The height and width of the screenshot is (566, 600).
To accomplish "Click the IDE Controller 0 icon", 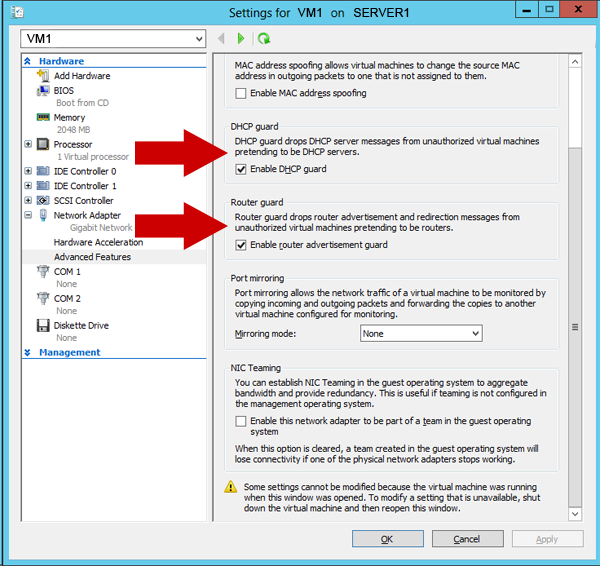I will [x=43, y=171].
